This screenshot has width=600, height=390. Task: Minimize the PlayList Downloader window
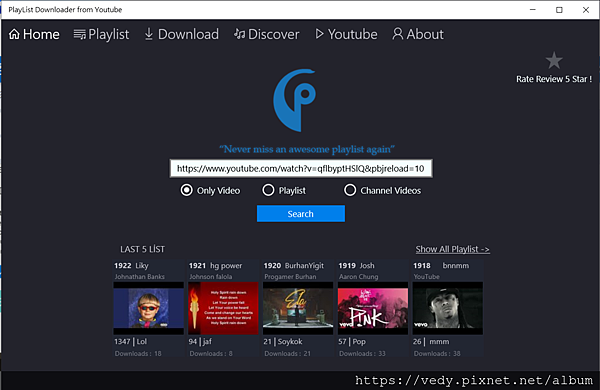point(533,10)
